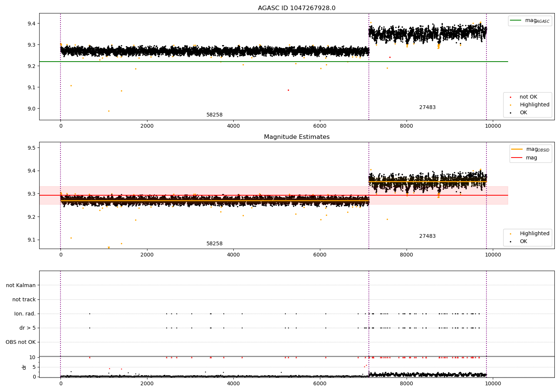Image resolution: width=560 pixels, height=392 pixels.
Task: Click the "Magnitude Estimates" plot title
Action: pos(296,137)
